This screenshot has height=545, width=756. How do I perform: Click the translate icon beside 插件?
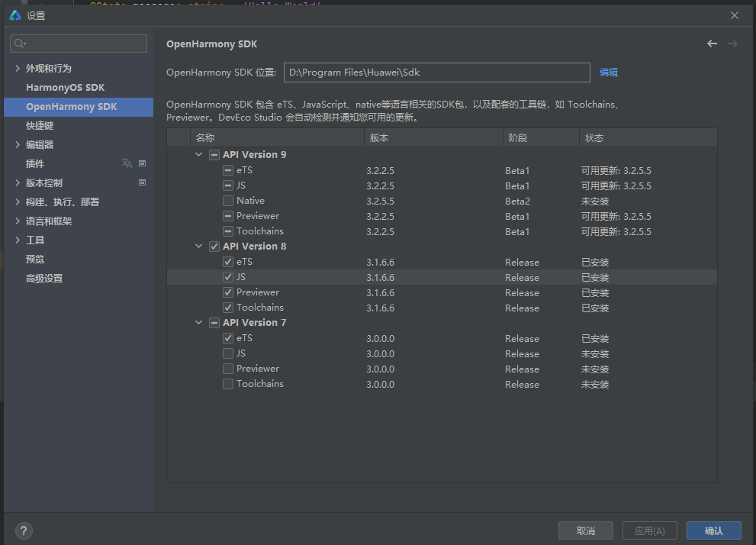pos(127,163)
